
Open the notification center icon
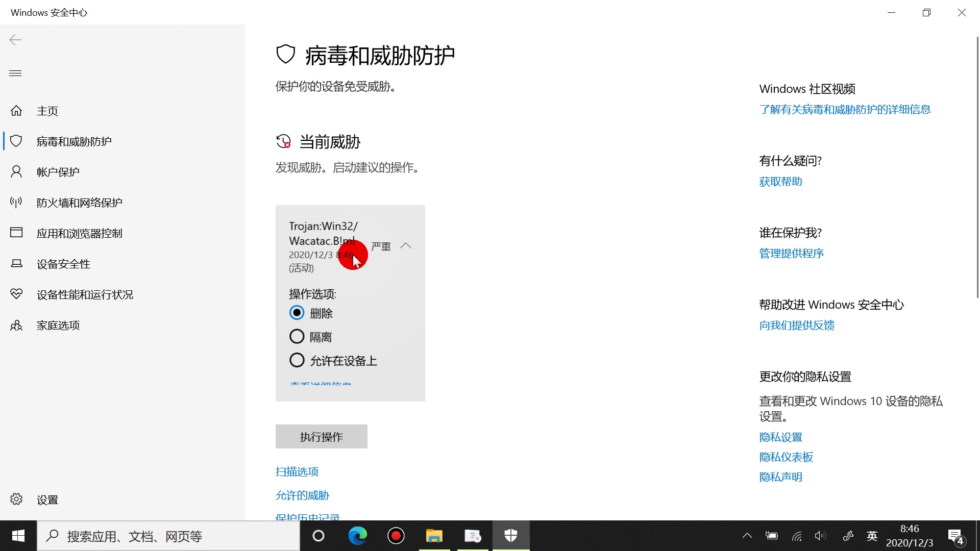[x=955, y=536]
